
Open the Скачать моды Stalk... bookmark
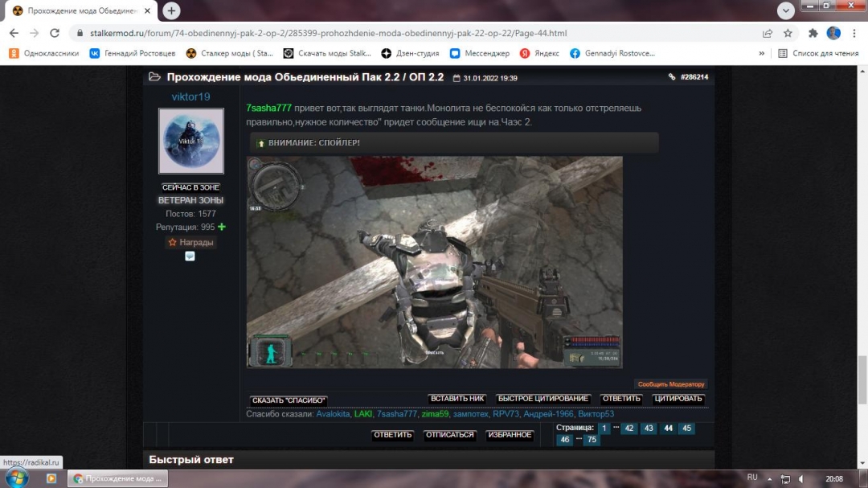point(326,53)
